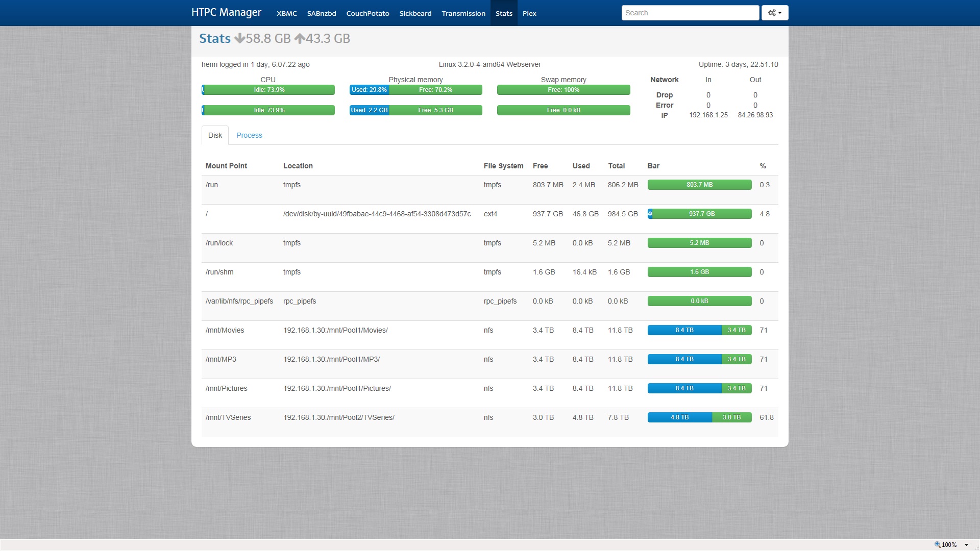The width and height of the screenshot is (980, 551).
Task: Open XBMC from the navigation bar
Action: point(286,13)
